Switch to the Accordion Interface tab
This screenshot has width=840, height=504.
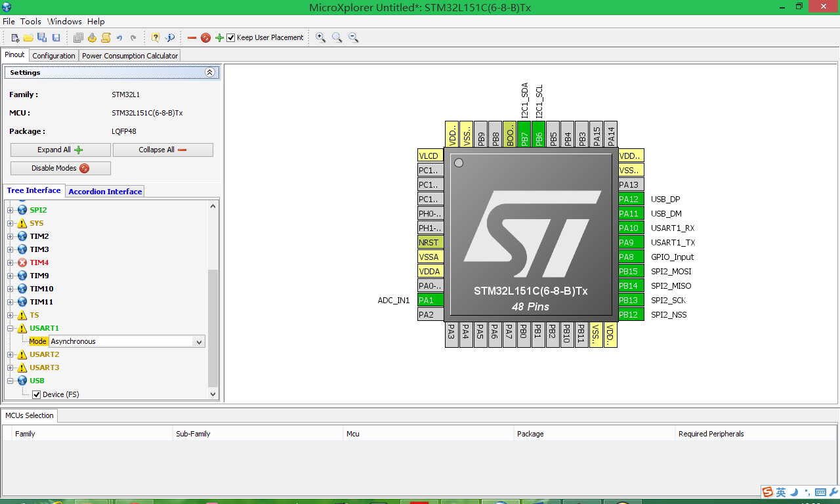(x=105, y=192)
